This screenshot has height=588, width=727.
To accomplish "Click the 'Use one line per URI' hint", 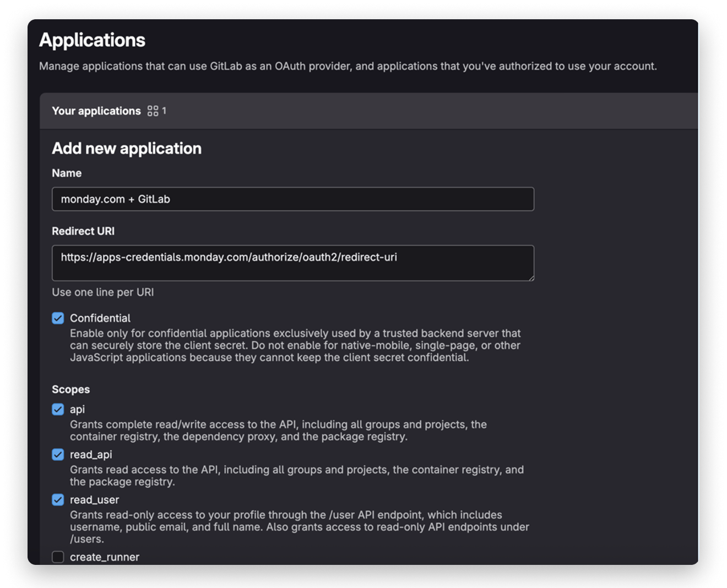I will tap(103, 292).
